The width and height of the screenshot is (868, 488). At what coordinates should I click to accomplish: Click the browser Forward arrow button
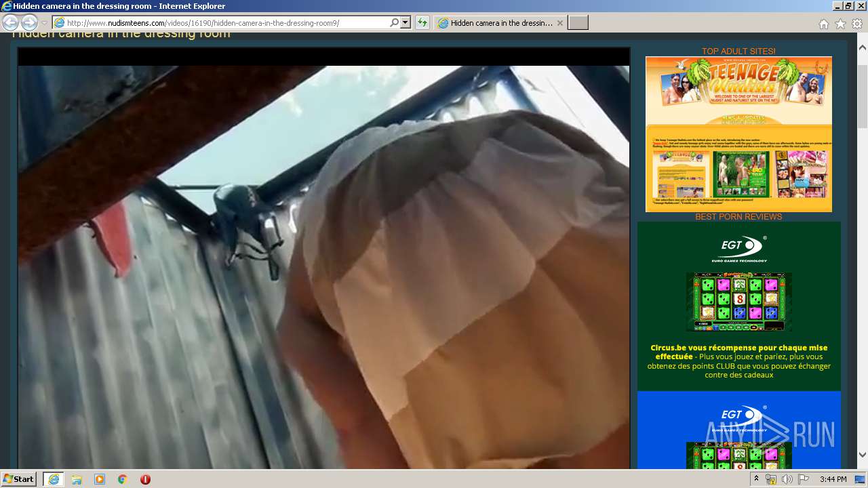[29, 23]
